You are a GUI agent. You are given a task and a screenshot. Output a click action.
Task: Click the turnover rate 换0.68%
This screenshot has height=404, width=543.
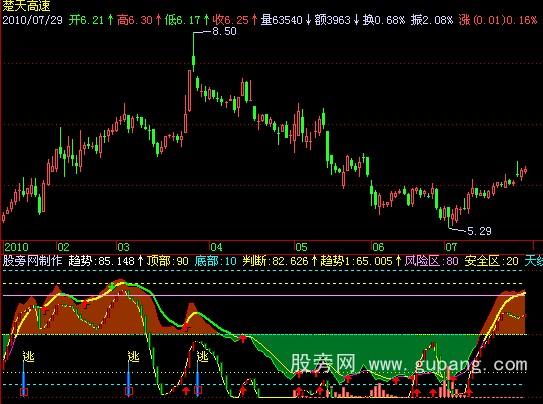[x=384, y=20]
